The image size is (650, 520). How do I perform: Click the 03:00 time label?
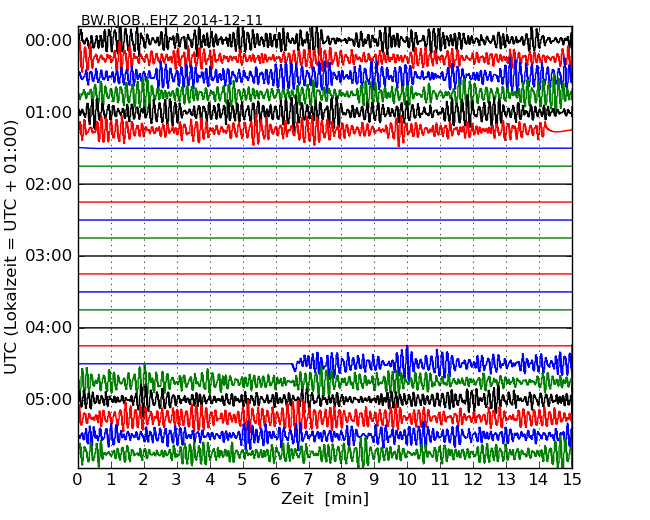[x=49, y=256]
